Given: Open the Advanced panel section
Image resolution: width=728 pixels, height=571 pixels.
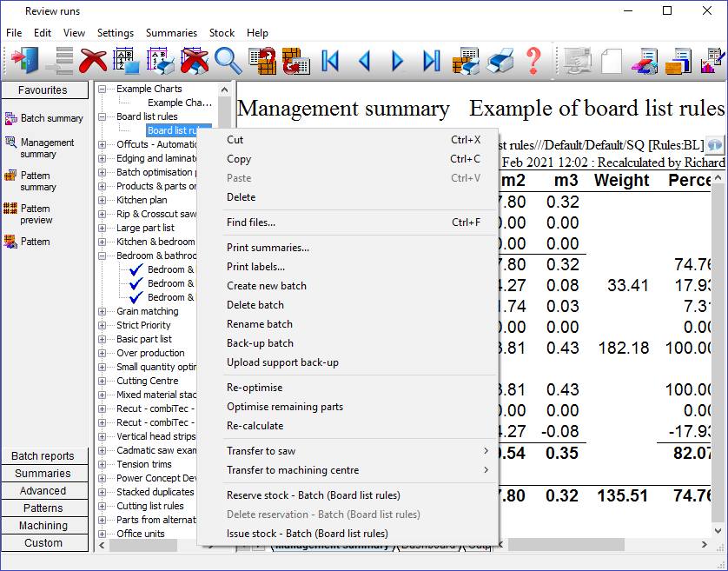Looking at the screenshot, I should (x=44, y=491).
